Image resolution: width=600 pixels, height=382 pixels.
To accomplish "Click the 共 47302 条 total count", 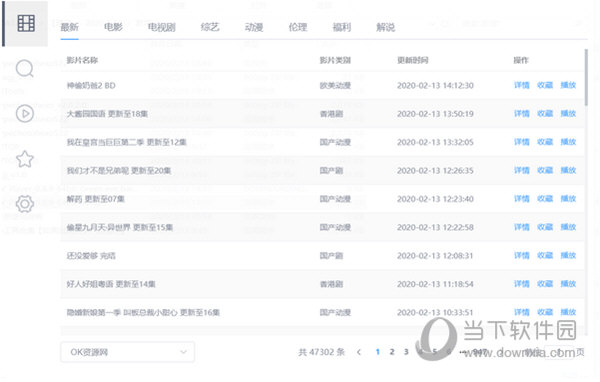I will coord(321,352).
